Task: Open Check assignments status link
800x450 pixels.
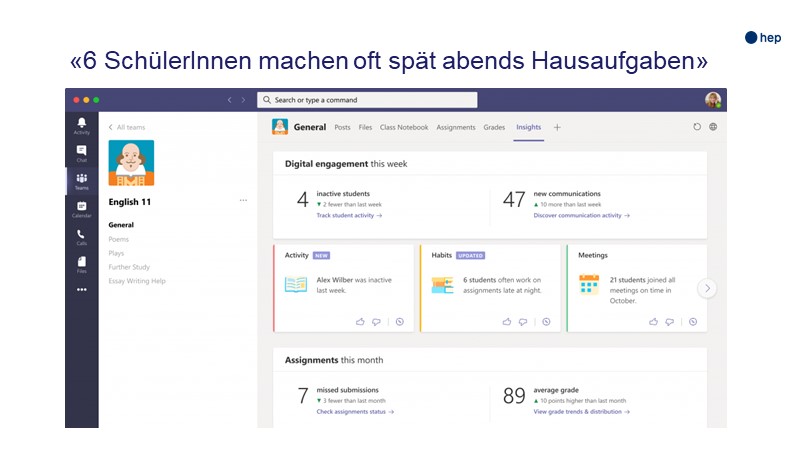Action: pyautogui.click(x=355, y=412)
